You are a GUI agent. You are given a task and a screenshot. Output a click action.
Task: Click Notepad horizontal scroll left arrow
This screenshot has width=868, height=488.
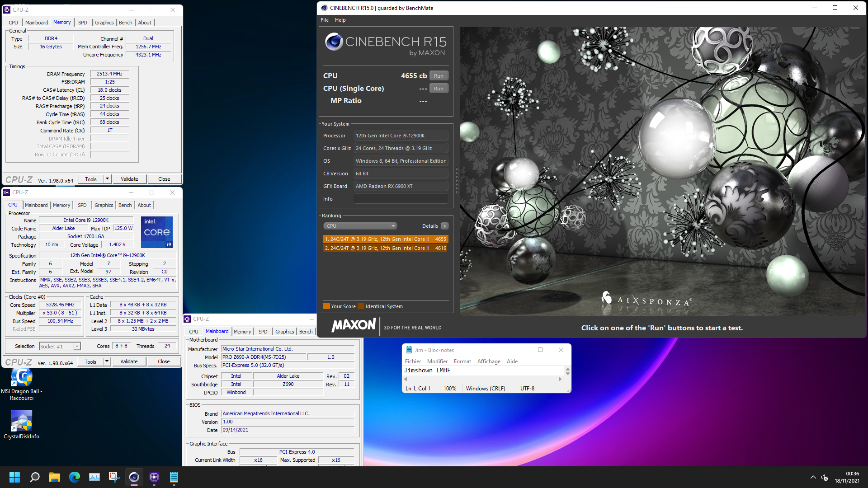[406, 379]
